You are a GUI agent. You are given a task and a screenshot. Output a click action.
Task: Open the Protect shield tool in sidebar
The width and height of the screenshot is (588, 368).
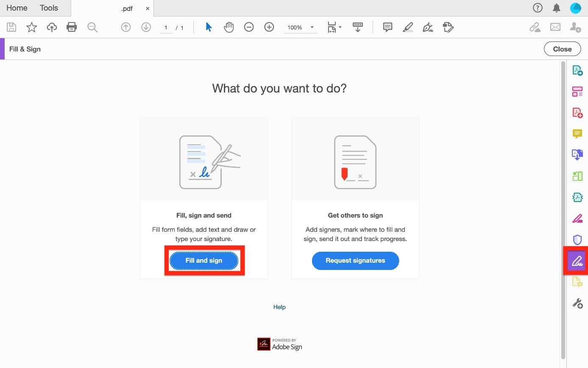coord(577,240)
